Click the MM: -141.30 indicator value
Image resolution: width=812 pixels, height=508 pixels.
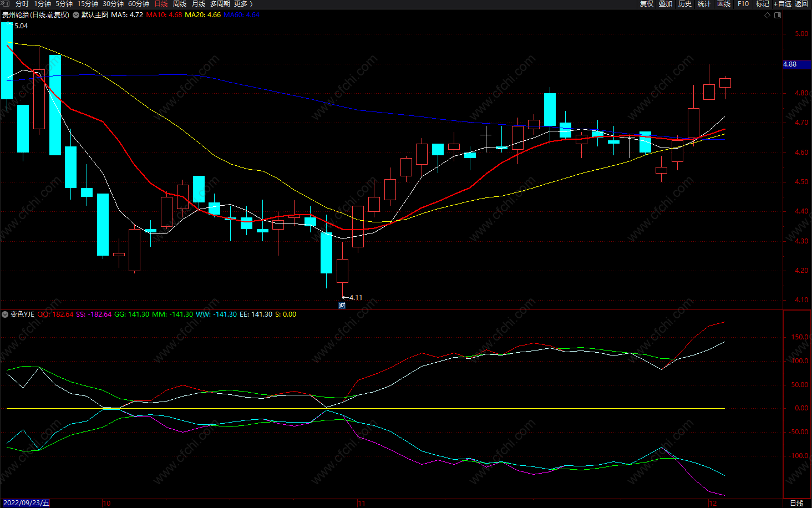tap(172, 314)
